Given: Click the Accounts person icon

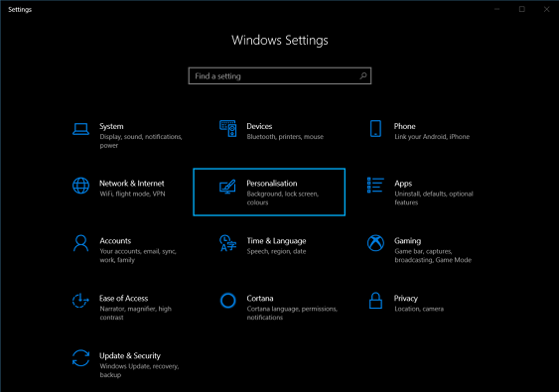Looking at the screenshot, I should pyautogui.click(x=81, y=243).
